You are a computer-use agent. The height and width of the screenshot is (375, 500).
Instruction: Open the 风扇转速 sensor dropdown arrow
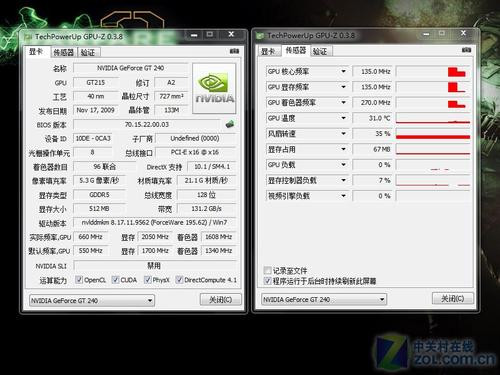tap(343, 134)
